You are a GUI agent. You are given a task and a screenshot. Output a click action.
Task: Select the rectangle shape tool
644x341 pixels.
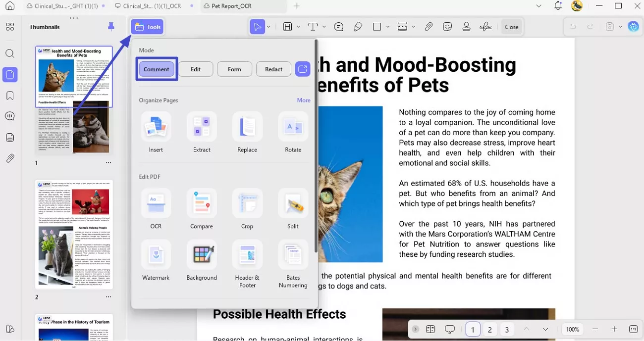[377, 27]
